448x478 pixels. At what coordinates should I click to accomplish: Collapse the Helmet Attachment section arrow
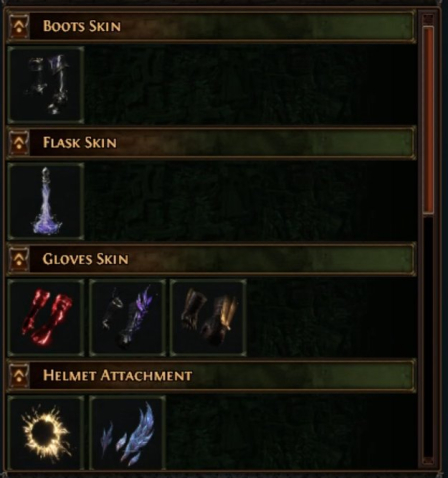coord(19,375)
